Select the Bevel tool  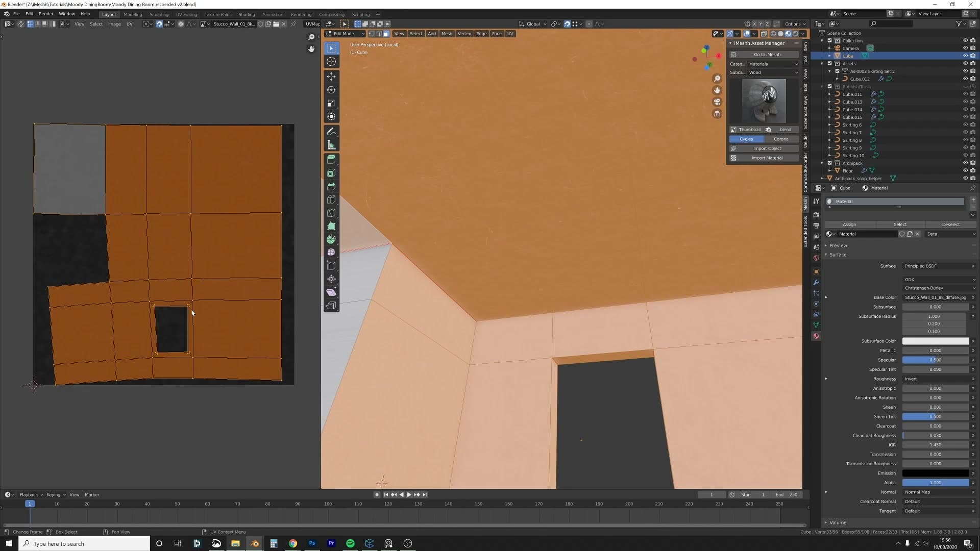[331, 186]
